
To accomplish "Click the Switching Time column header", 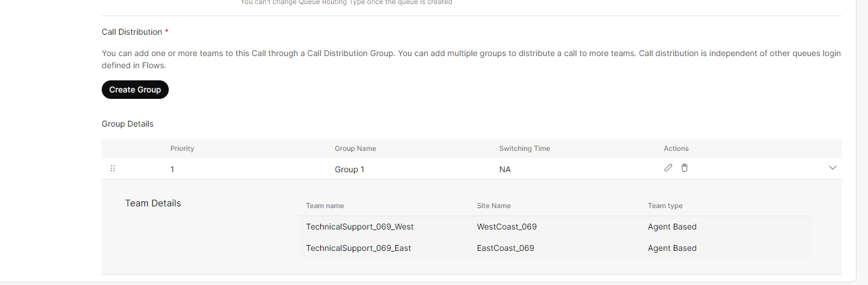I will coord(525,149).
